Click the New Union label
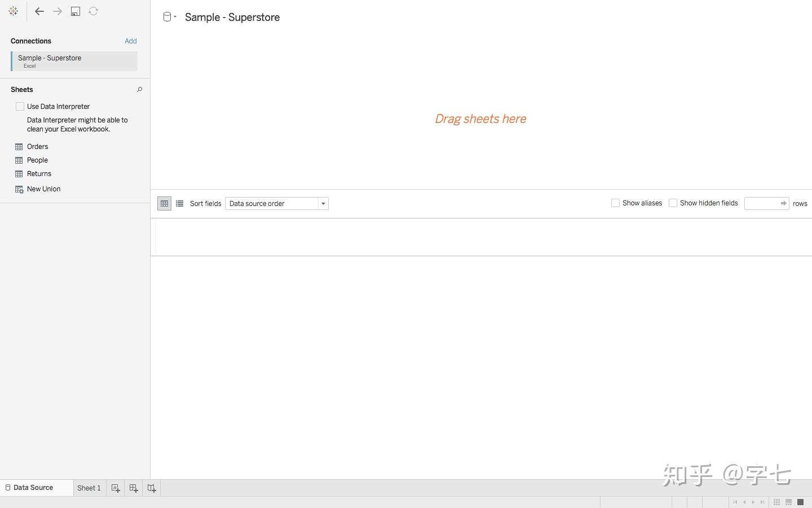 pyautogui.click(x=43, y=189)
